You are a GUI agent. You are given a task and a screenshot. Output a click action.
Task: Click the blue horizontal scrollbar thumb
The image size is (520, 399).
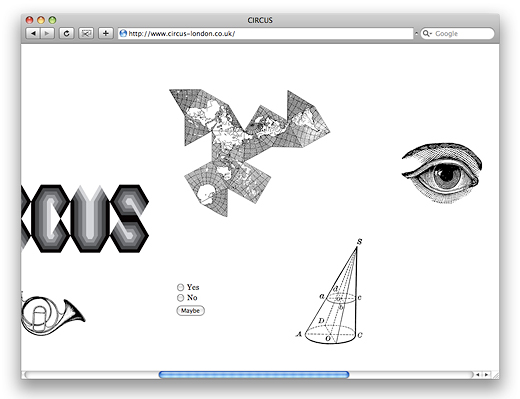(254, 375)
